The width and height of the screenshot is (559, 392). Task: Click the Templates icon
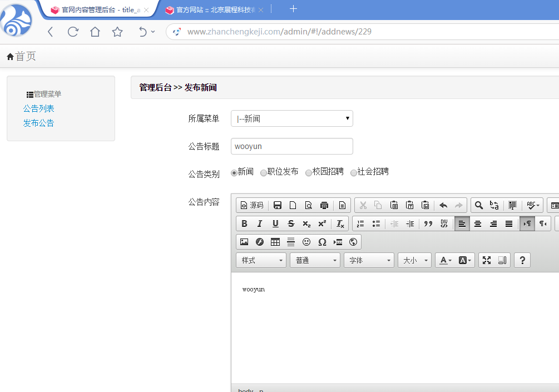click(342, 205)
